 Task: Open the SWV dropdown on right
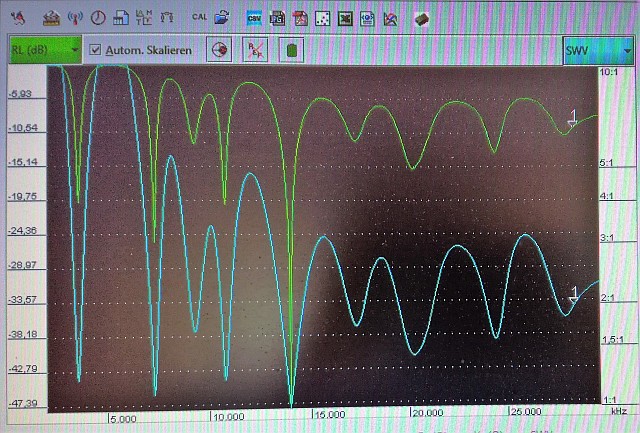[x=597, y=49]
